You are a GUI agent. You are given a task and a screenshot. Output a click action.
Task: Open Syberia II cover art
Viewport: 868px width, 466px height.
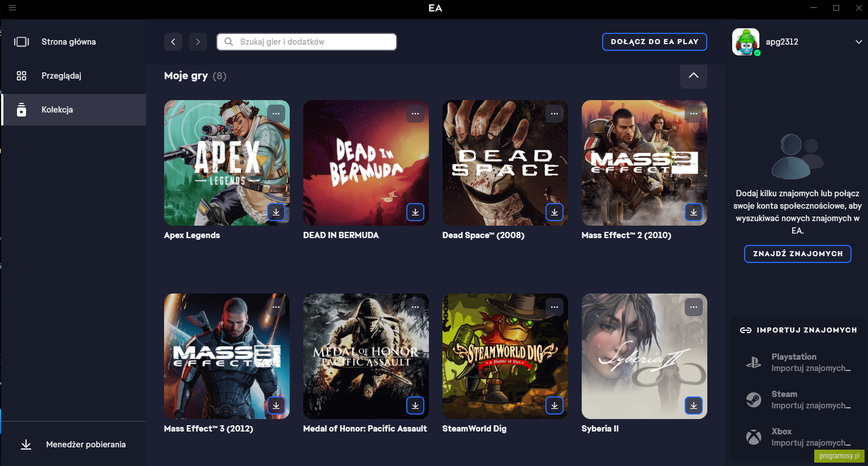644,356
